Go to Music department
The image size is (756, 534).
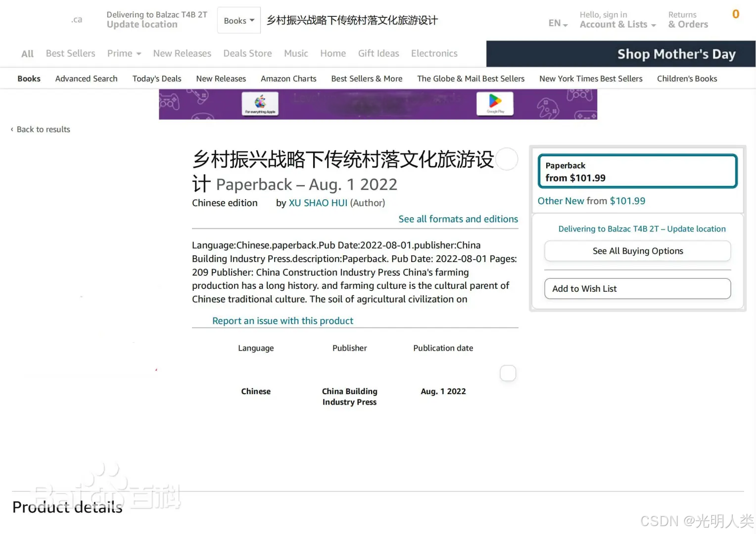(296, 53)
